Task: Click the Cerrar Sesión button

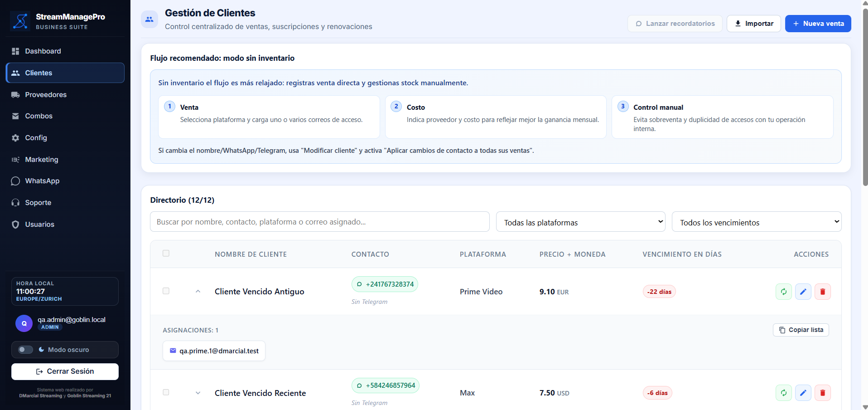Action: [65, 371]
